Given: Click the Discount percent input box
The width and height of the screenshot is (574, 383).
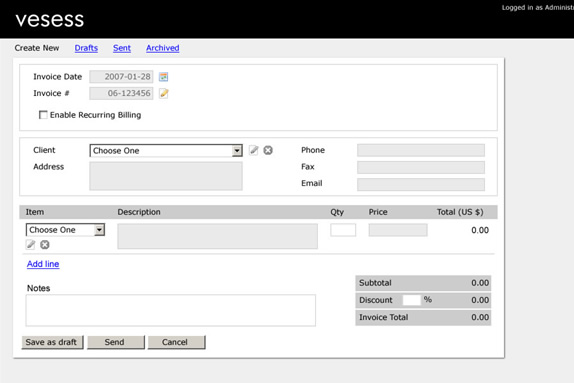Looking at the screenshot, I should point(412,300).
